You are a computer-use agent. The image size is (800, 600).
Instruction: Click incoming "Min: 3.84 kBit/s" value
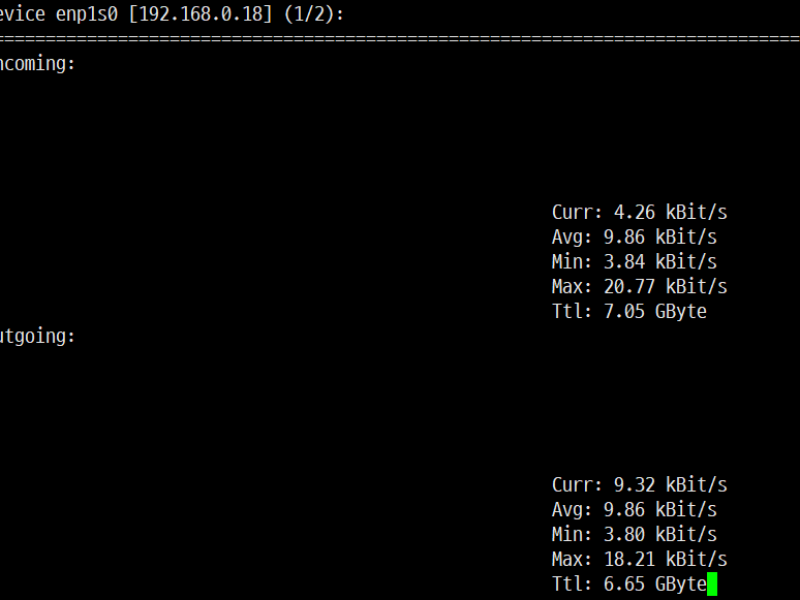(634, 262)
